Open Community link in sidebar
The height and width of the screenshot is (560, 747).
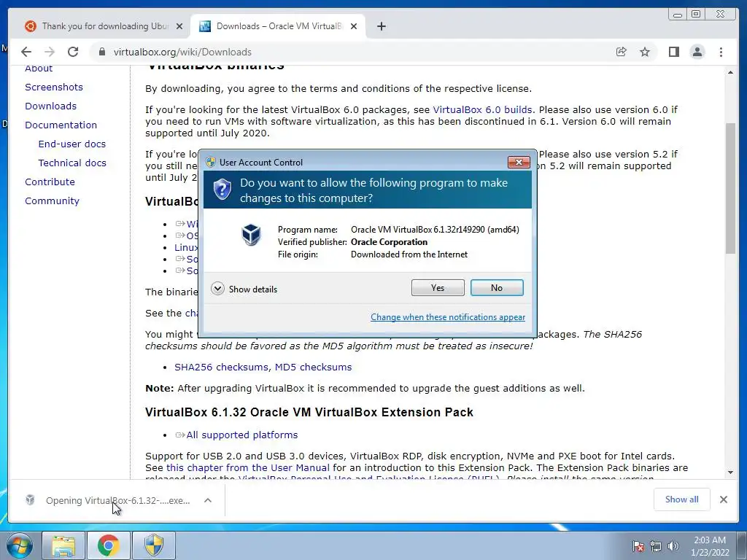pos(52,201)
